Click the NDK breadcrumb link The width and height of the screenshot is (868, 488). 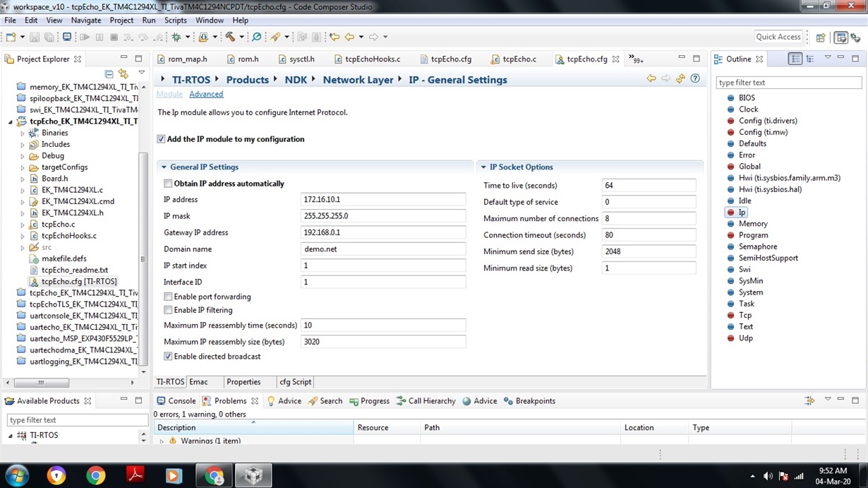point(296,80)
